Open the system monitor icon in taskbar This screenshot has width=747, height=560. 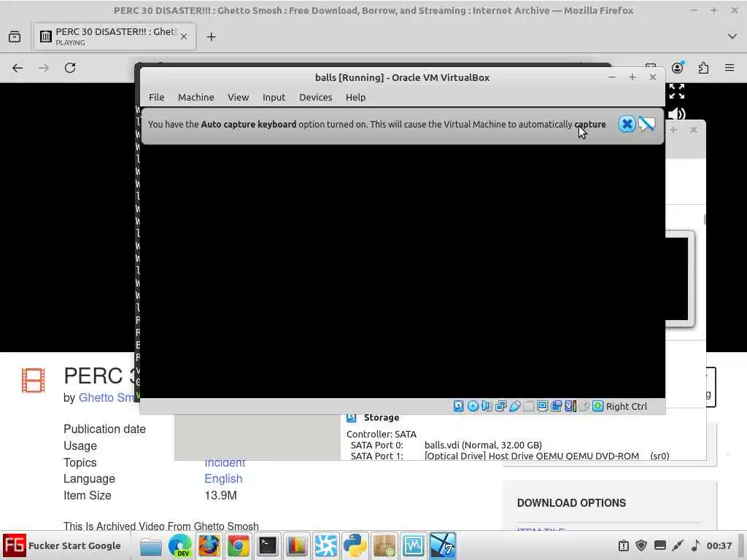click(413, 545)
